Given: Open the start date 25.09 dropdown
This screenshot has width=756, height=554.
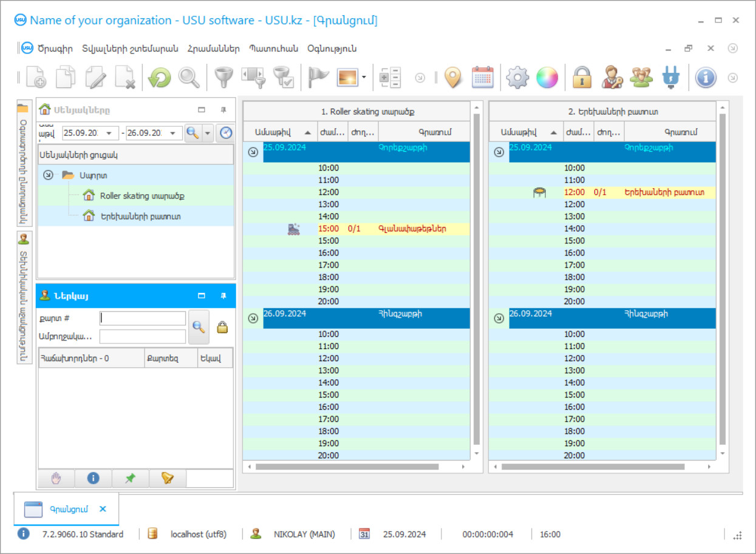Looking at the screenshot, I should tap(111, 133).
